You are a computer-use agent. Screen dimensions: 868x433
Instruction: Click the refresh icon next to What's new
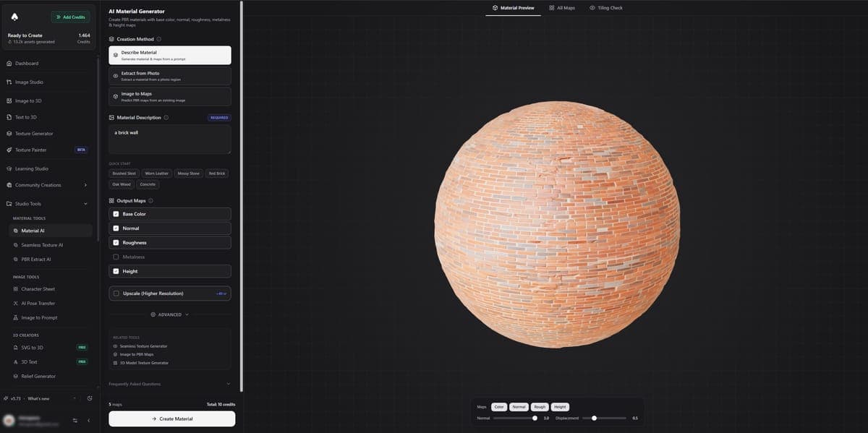click(90, 398)
